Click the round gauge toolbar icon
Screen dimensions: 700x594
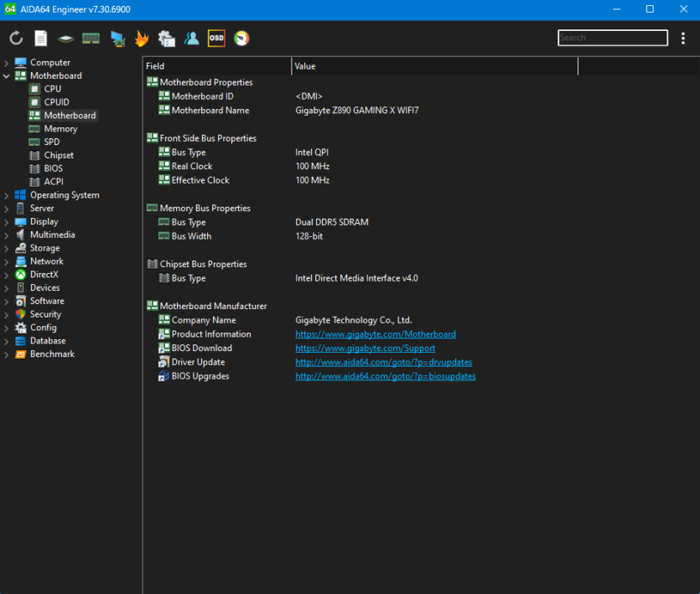[x=241, y=39]
